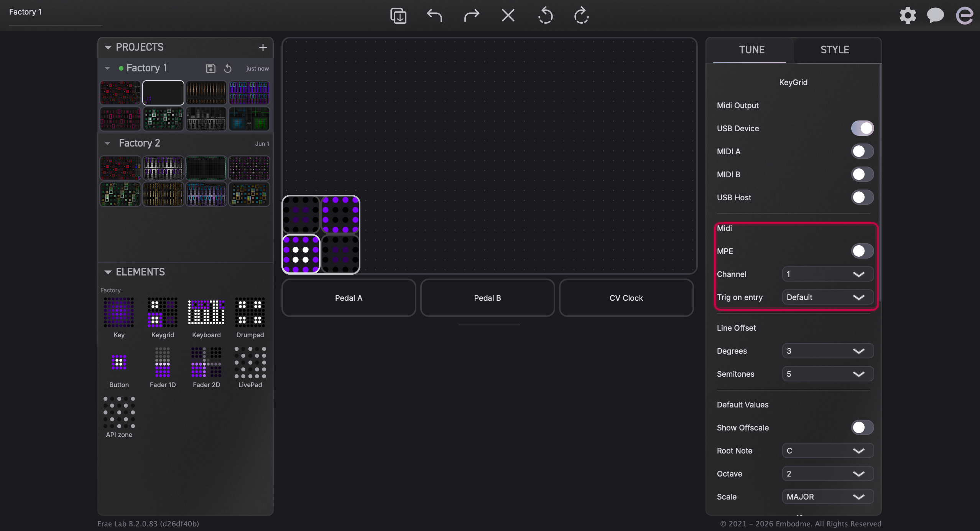Select the API zone element
This screenshot has width=980, height=531.
(x=119, y=417)
